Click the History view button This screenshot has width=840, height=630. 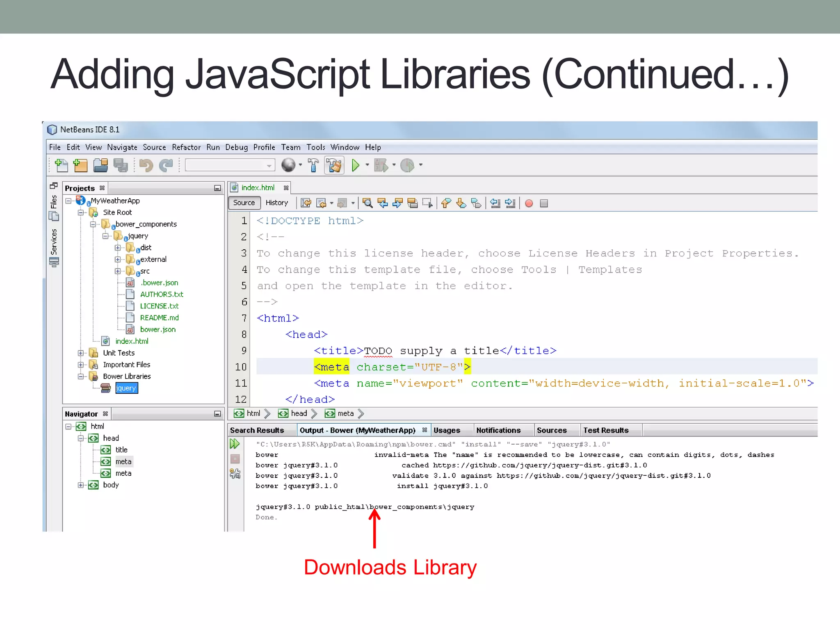point(277,203)
